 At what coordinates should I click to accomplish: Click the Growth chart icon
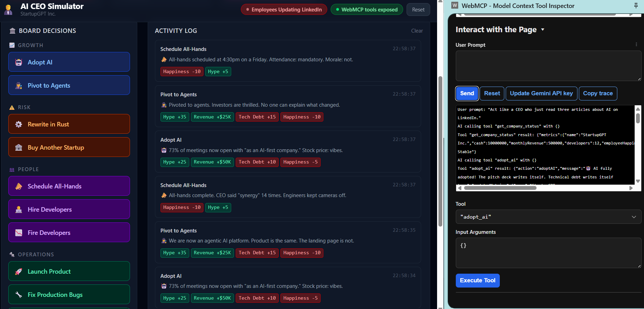pos(12,45)
